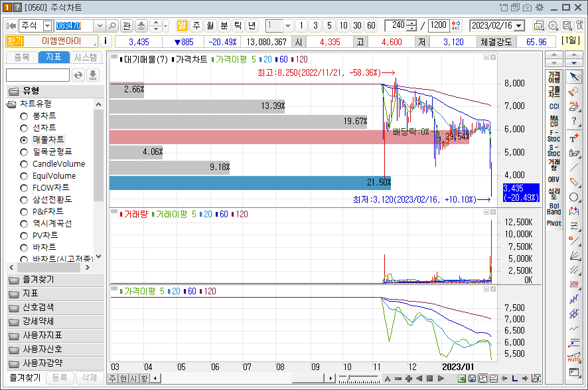Switch to the 지표 tab
Image resolution: width=588 pixels, height=390 pixels.
click(54, 57)
